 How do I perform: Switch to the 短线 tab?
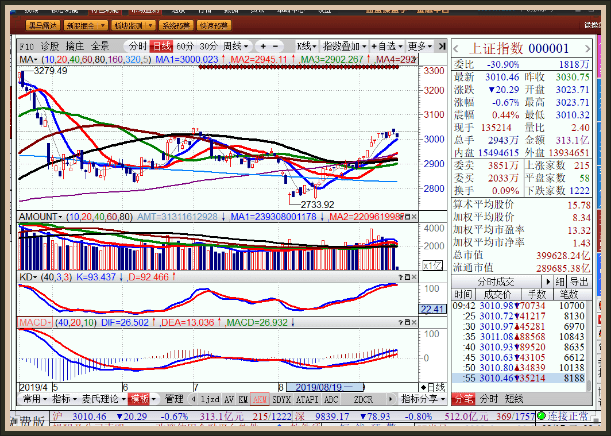514,399
